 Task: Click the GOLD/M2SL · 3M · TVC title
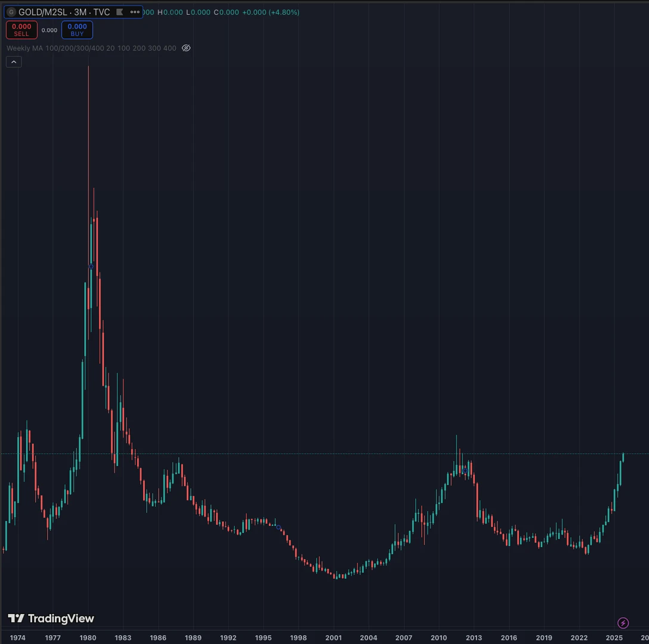pyautogui.click(x=64, y=12)
